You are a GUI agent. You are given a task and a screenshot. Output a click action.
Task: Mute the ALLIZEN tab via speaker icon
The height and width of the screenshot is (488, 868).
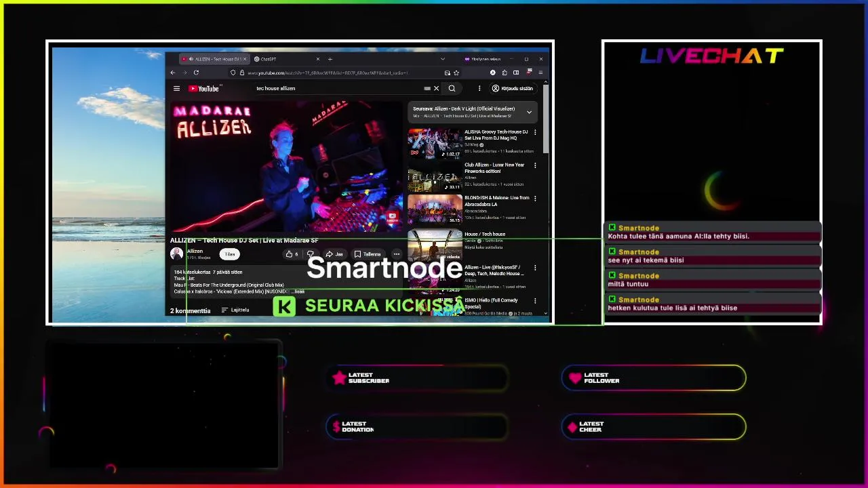coord(191,59)
